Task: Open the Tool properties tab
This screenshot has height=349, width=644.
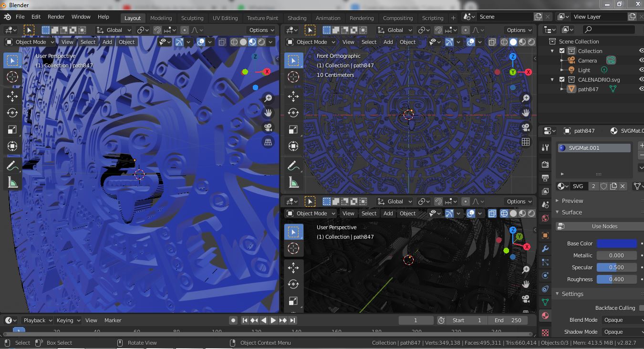Action: (545, 148)
